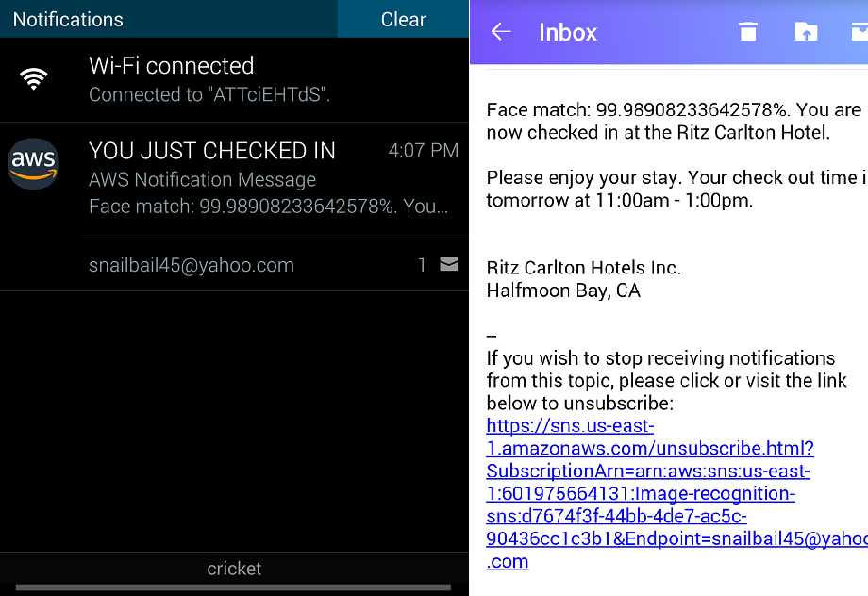Tap the Clear notifications button

point(403,19)
